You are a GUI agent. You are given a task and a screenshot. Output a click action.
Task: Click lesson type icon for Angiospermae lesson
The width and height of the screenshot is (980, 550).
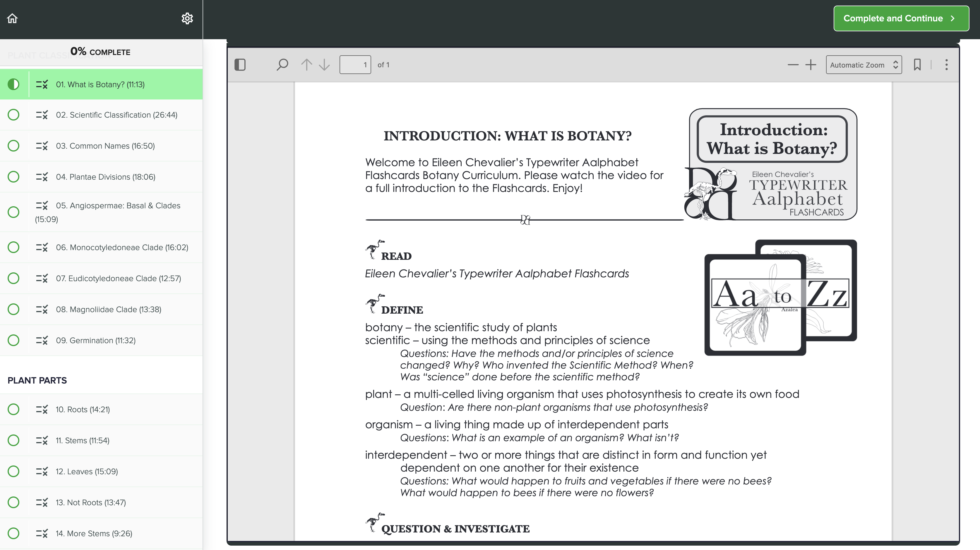pos(42,205)
